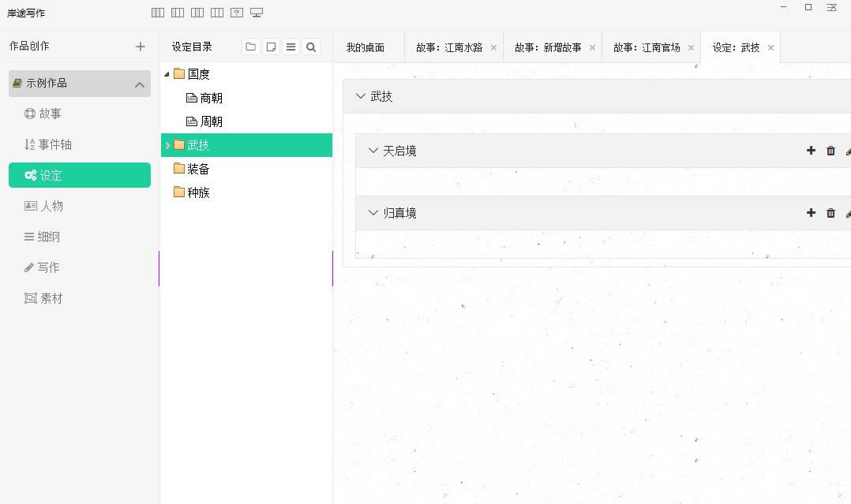851x504 pixels.
Task: Collapse the 归真境 panel chevron
Action: pos(373,213)
